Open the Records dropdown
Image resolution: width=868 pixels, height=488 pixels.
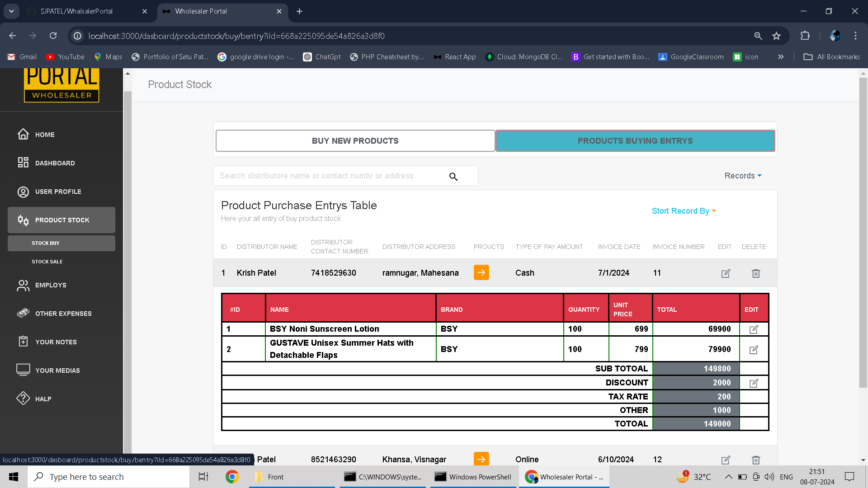(x=742, y=176)
